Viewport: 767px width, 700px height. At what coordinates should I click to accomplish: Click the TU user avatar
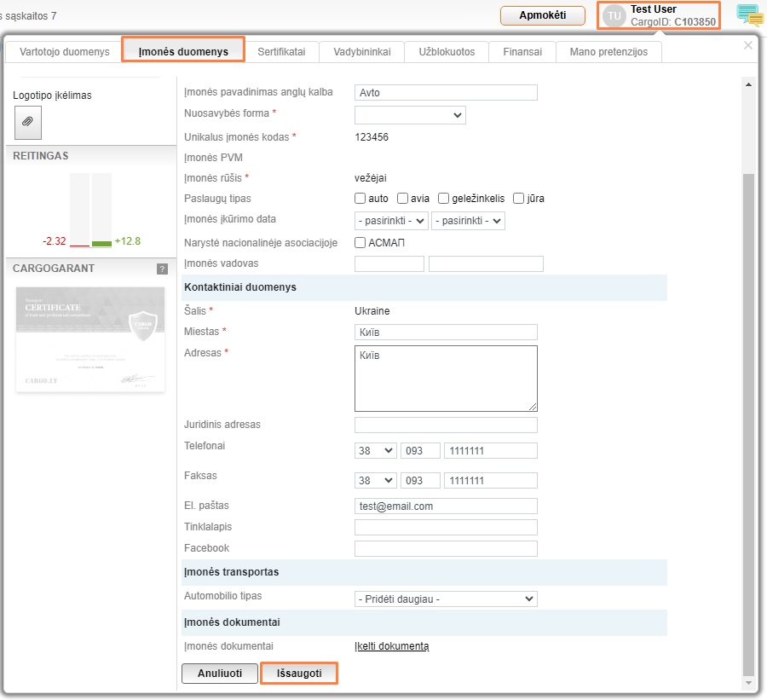(x=614, y=15)
